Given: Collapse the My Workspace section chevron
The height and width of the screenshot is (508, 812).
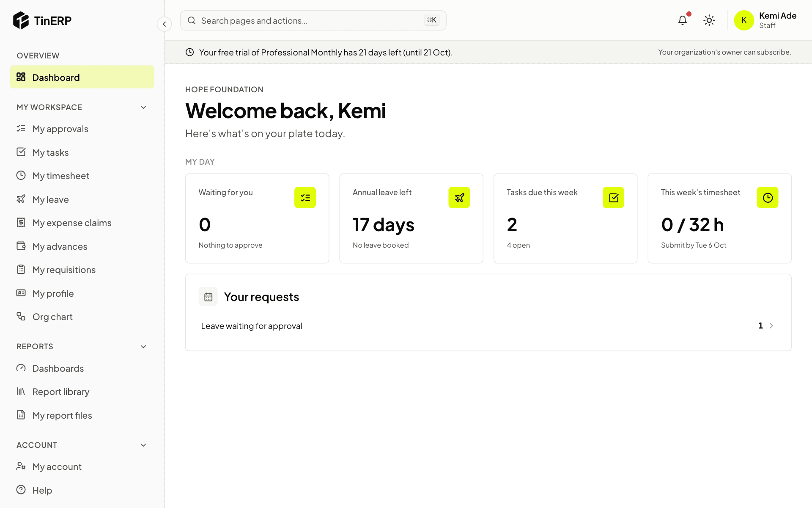Looking at the screenshot, I should point(143,107).
